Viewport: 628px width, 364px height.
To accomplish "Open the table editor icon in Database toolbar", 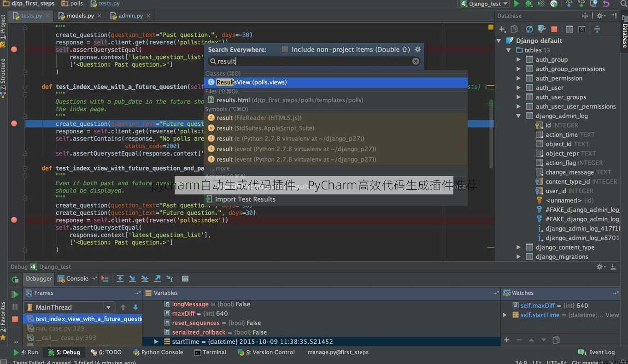I will click(569, 29).
